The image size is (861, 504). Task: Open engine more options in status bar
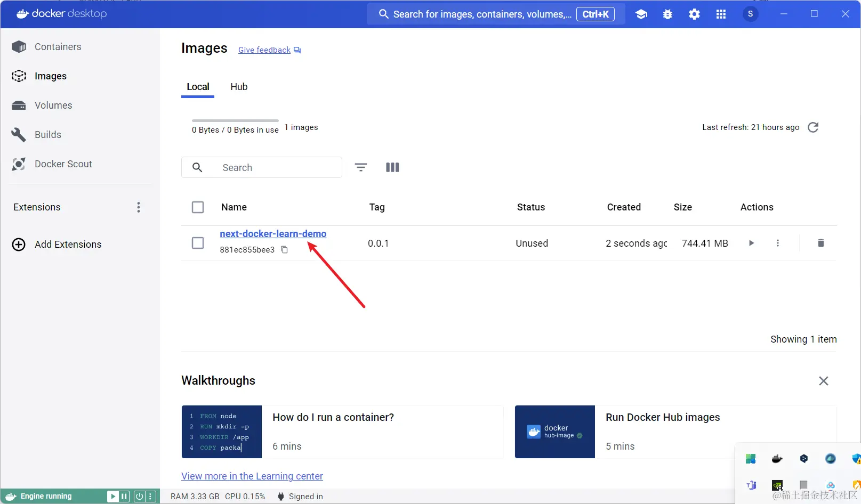coord(151,497)
